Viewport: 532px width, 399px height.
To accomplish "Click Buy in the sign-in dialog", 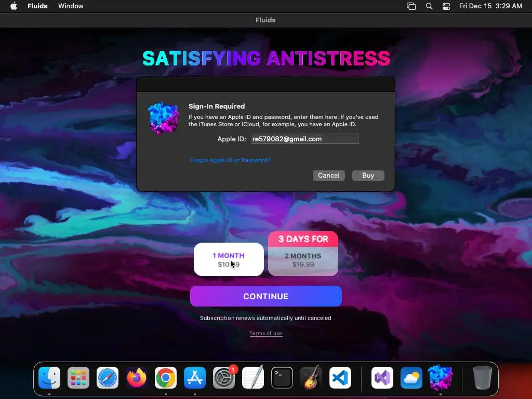I will point(368,176).
